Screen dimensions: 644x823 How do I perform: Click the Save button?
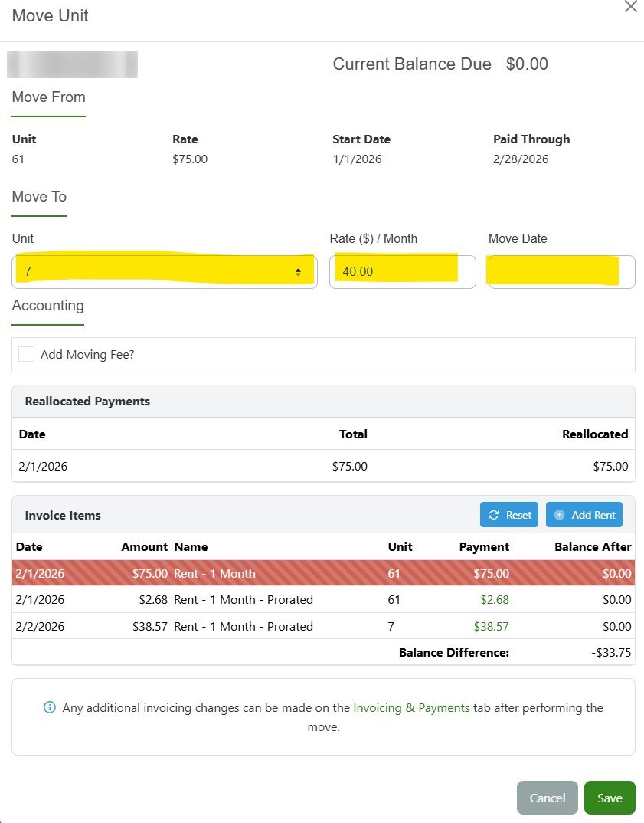610,798
